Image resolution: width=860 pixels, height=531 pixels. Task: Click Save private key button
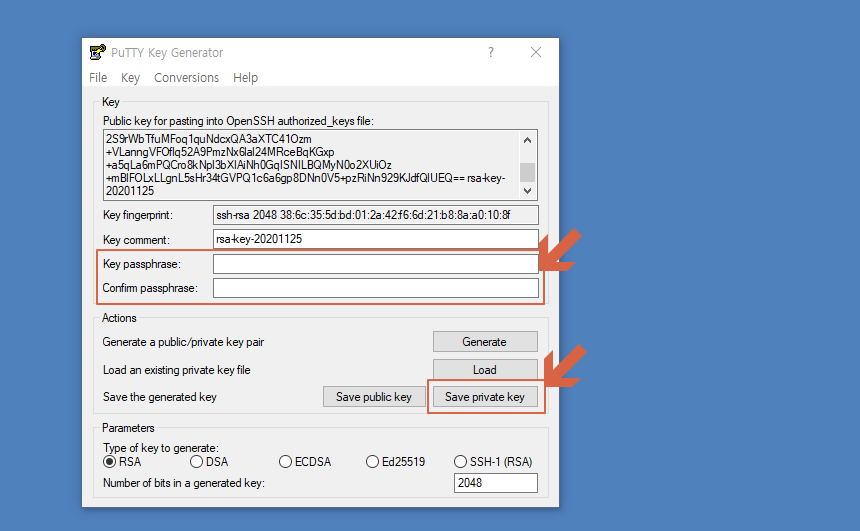click(x=485, y=397)
